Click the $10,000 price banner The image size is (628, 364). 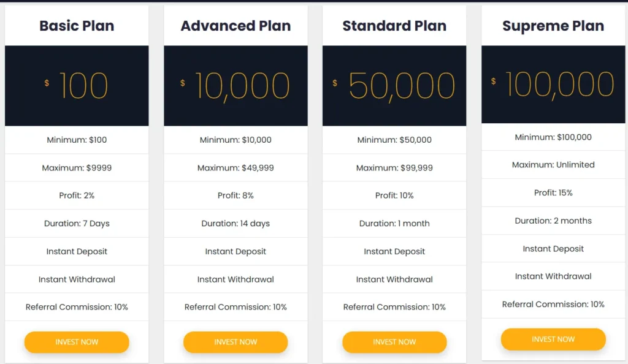(235, 86)
